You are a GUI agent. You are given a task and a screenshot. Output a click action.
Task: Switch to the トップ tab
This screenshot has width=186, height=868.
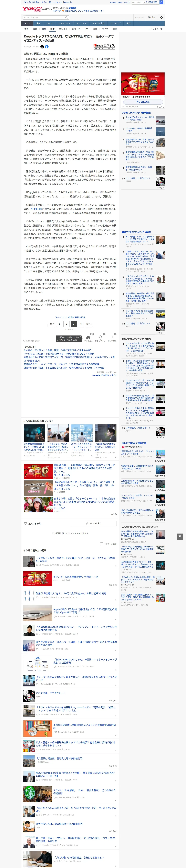coord(27,24)
